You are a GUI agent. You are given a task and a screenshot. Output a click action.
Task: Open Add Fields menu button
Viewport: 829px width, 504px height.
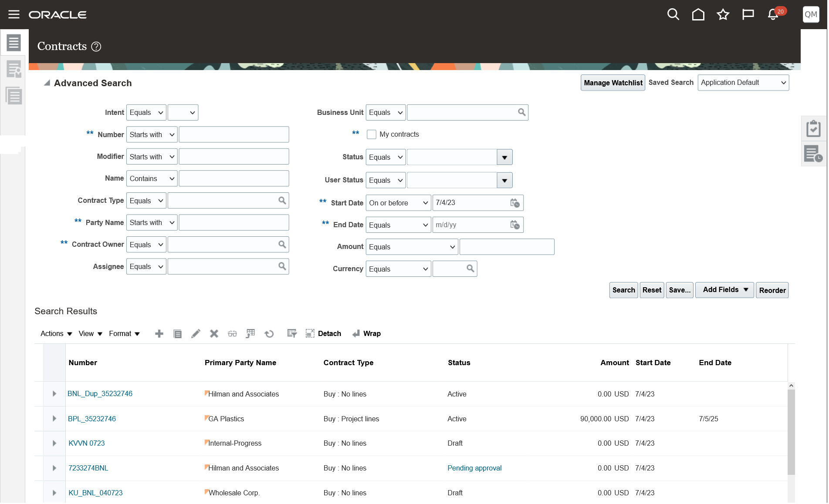(724, 290)
